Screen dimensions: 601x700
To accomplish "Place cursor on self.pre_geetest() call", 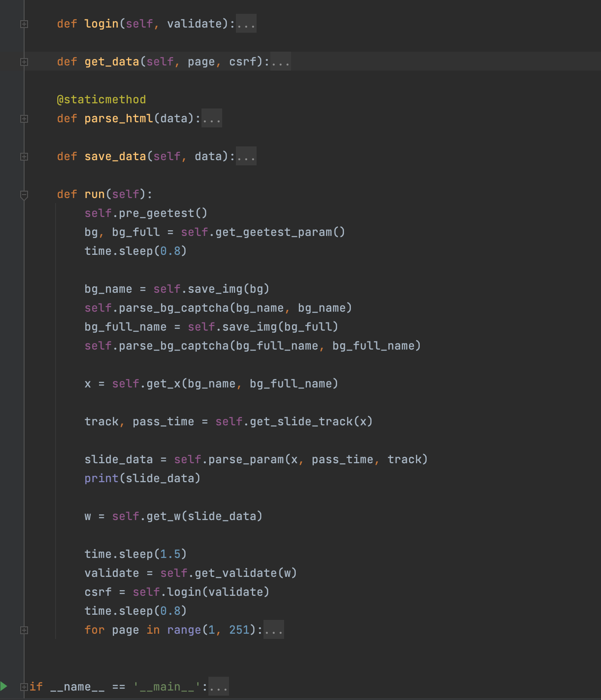I will (x=146, y=213).
